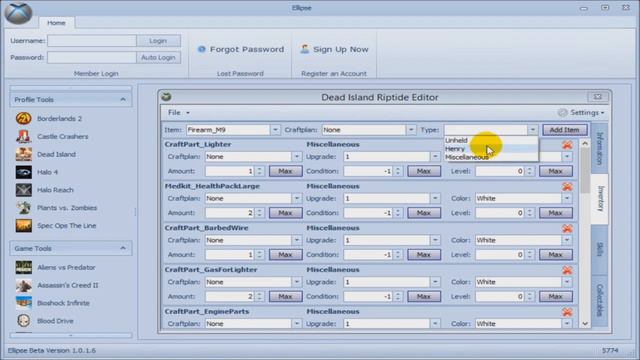
Task: Choose Henry from the Type list
Action: [491, 149]
